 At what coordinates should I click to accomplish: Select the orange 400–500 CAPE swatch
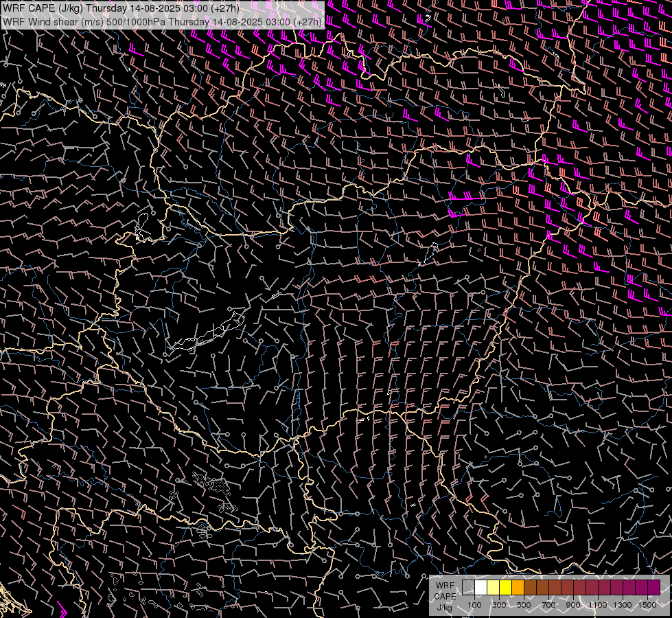point(518,587)
